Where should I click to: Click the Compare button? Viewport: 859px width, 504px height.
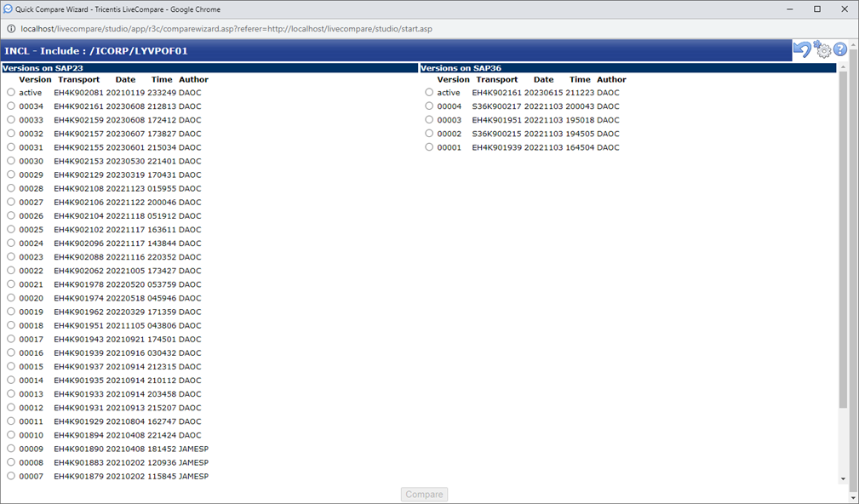(423, 494)
